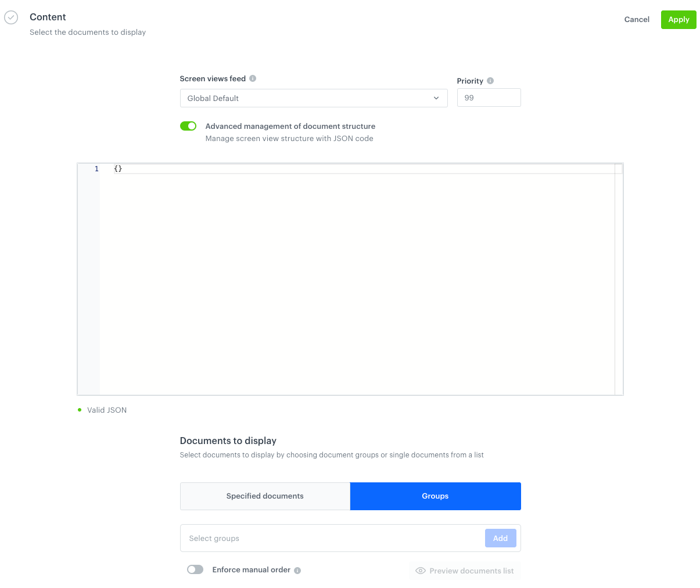700x588 pixels.
Task: Click the info icon beside Screen views feed
Action: [253, 78]
